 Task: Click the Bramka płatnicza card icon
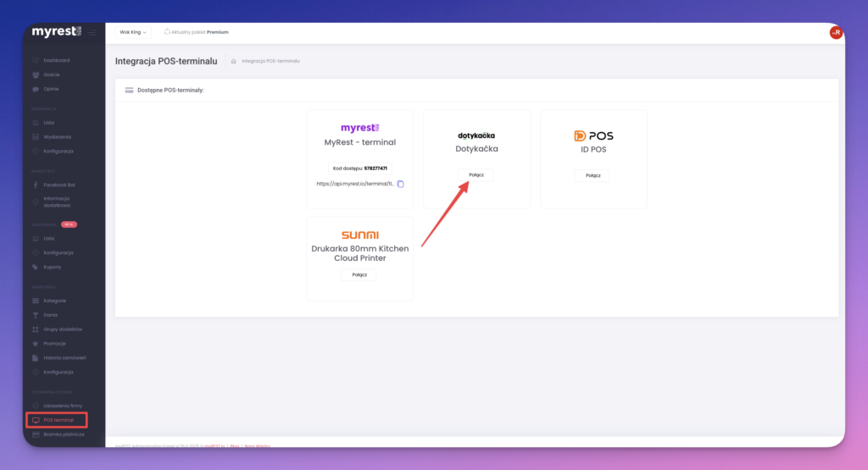click(x=36, y=434)
